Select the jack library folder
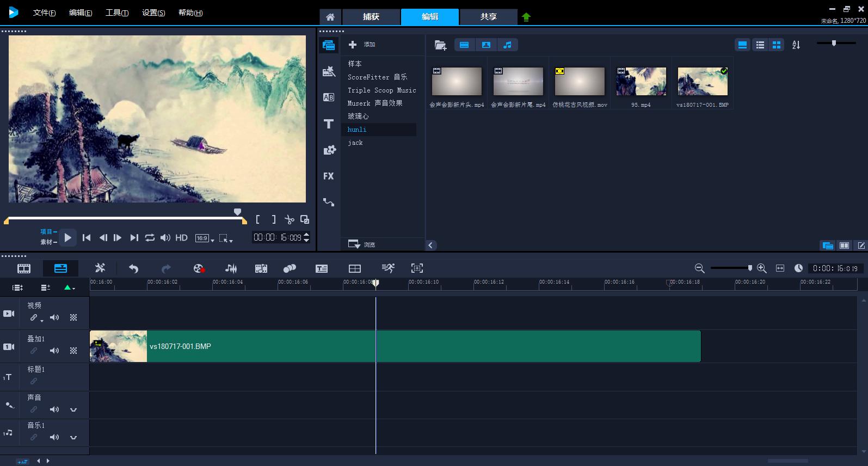The width and height of the screenshot is (868, 466). coord(355,143)
